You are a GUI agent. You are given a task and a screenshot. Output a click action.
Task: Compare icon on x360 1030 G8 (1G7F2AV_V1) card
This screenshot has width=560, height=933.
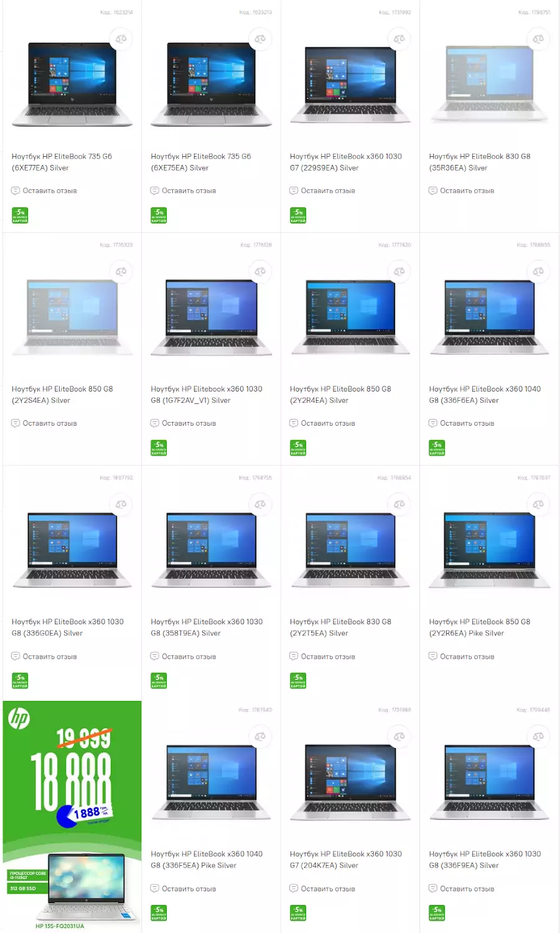tap(260, 272)
